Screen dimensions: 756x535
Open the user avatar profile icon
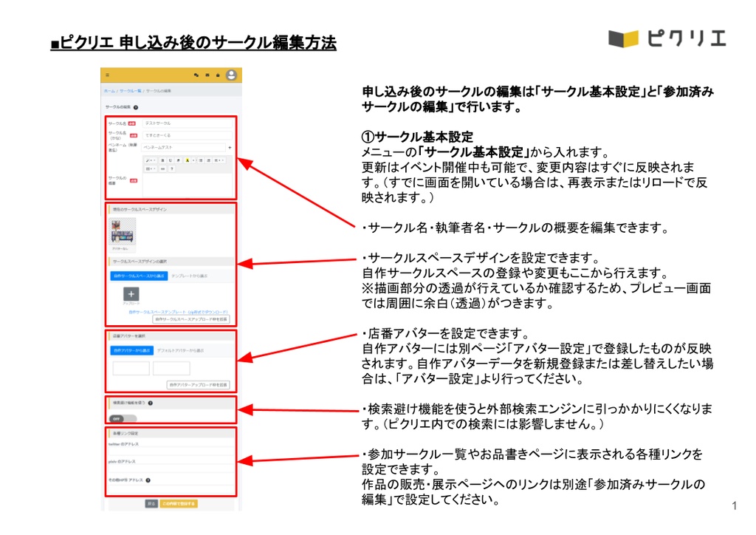(231, 75)
